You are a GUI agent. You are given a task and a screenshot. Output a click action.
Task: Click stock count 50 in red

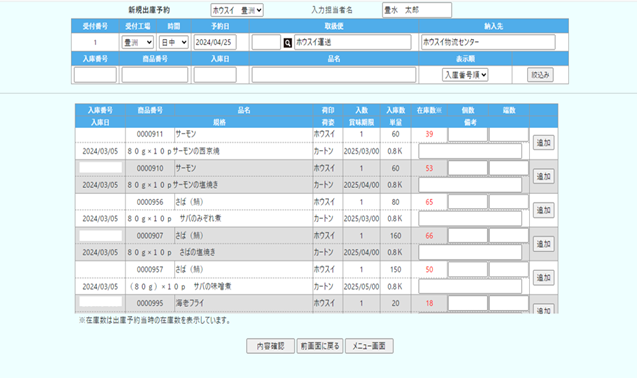(x=429, y=269)
